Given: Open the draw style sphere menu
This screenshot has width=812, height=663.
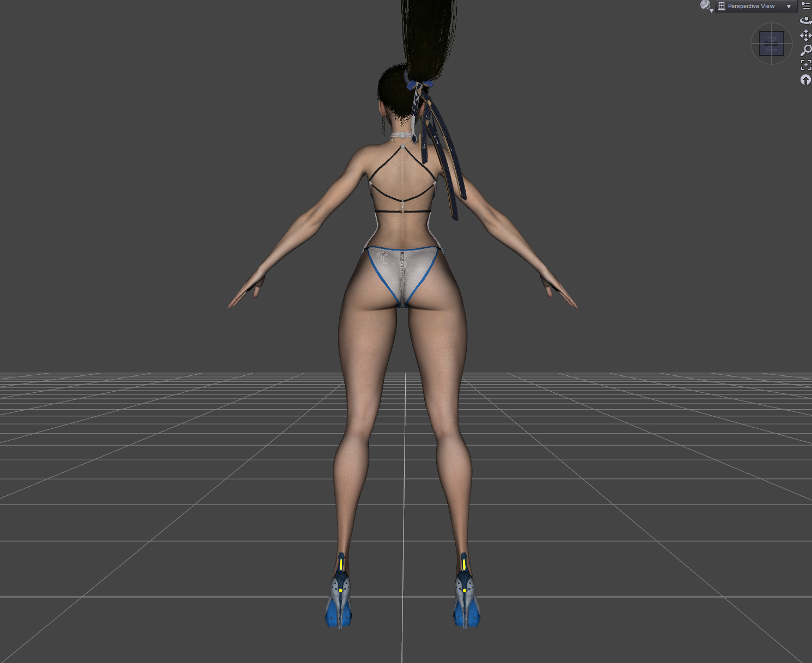Looking at the screenshot, I should (706, 6).
